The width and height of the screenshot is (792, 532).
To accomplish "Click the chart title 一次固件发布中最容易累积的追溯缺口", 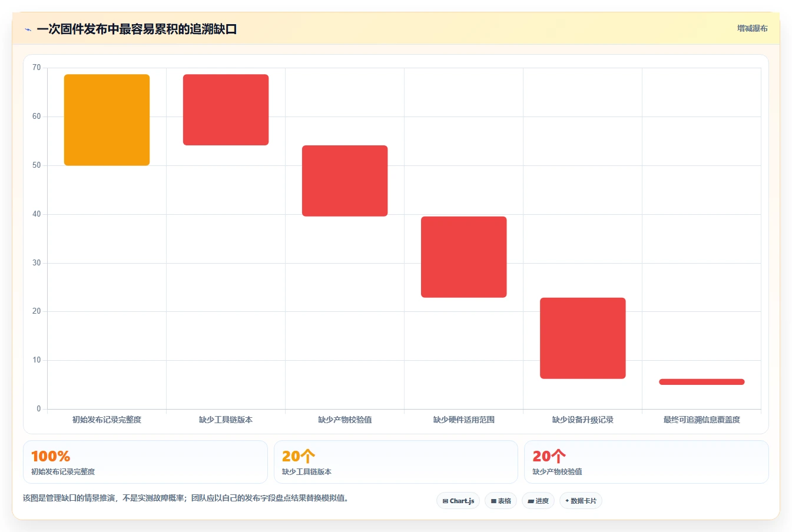I will (x=137, y=29).
